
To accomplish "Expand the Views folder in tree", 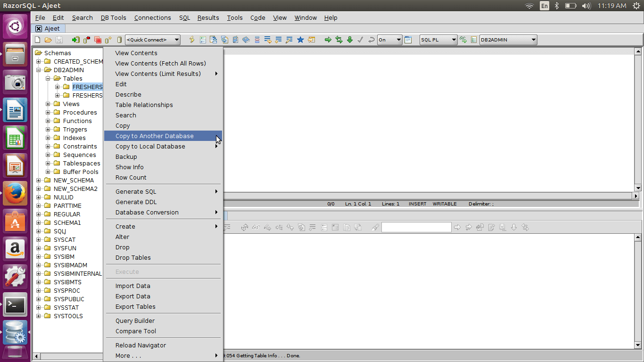I will pyautogui.click(x=48, y=104).
